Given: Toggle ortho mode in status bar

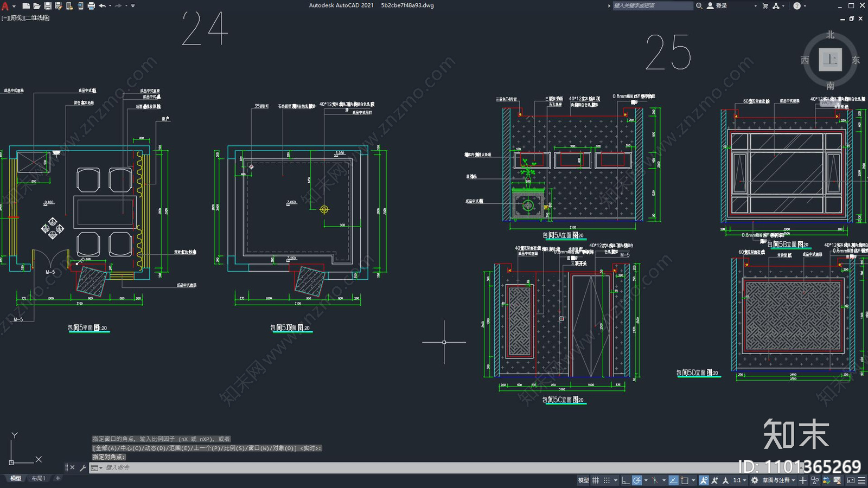Looking at the screenshot, I should (626, 480).
